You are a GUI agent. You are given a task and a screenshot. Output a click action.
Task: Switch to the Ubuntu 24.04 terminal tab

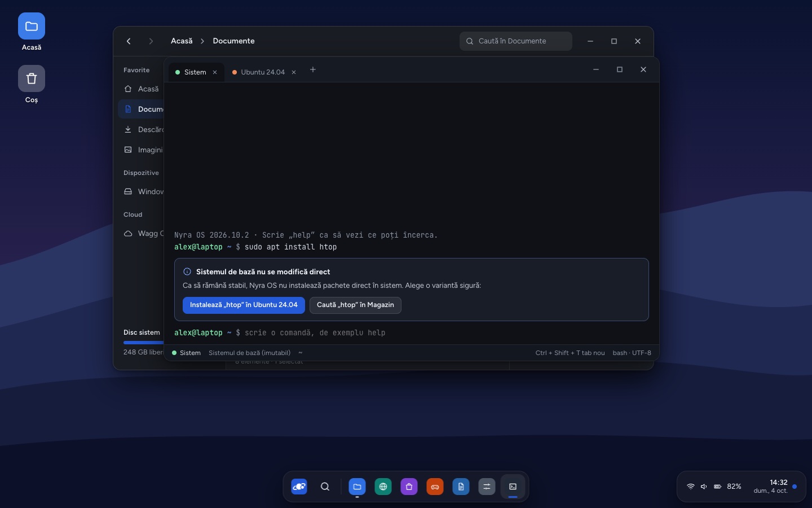click(x=263, y=72)
